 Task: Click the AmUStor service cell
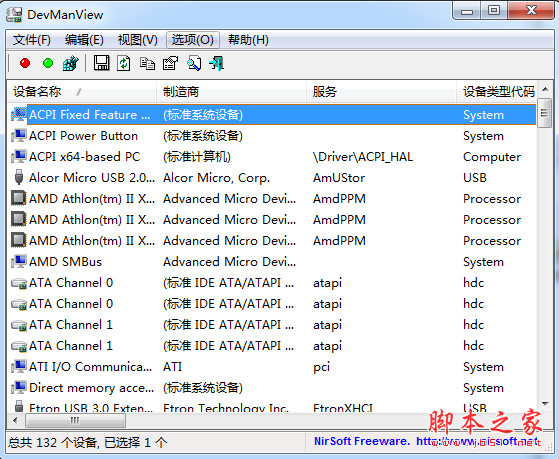click(339, 177)
